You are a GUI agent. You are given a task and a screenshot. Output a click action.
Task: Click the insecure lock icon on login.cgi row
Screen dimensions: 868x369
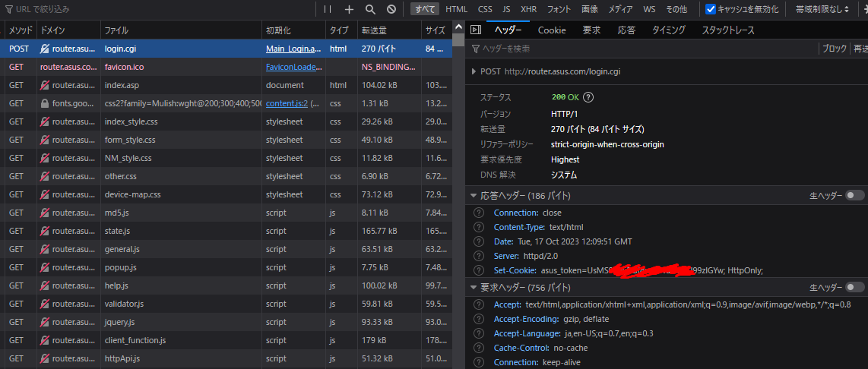click(45, 49)
